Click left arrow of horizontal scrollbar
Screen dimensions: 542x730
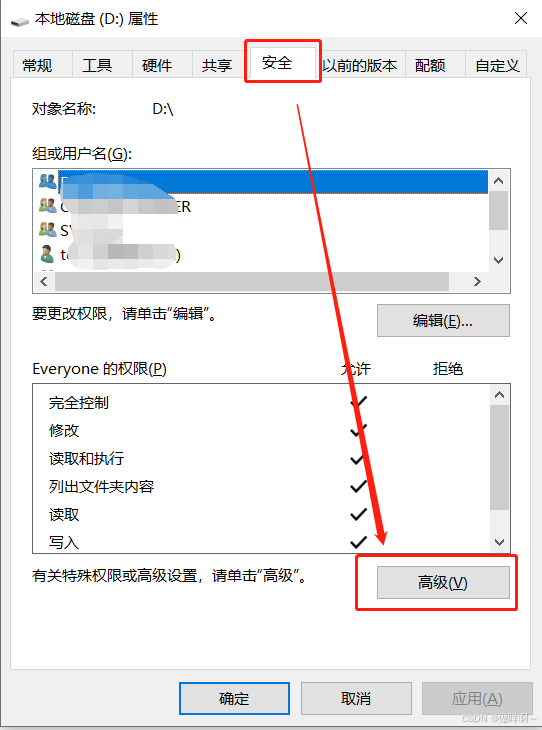(44, 281)
